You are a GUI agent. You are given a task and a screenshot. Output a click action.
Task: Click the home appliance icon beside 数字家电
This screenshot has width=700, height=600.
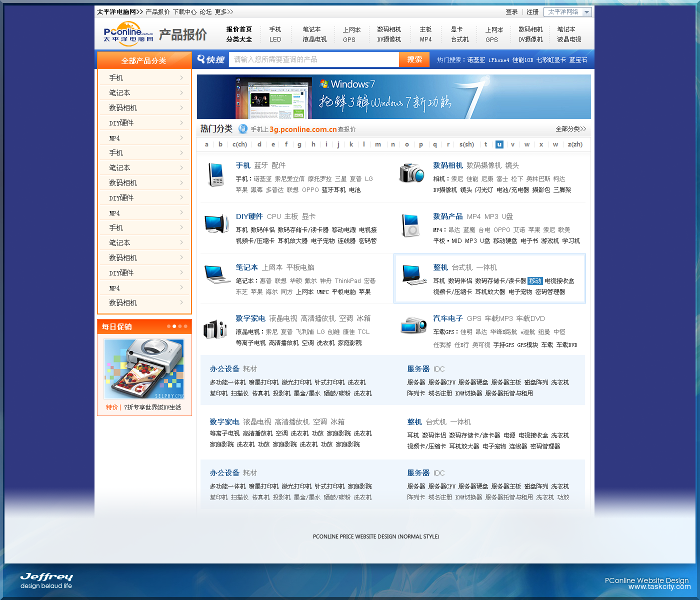point(215,329)
